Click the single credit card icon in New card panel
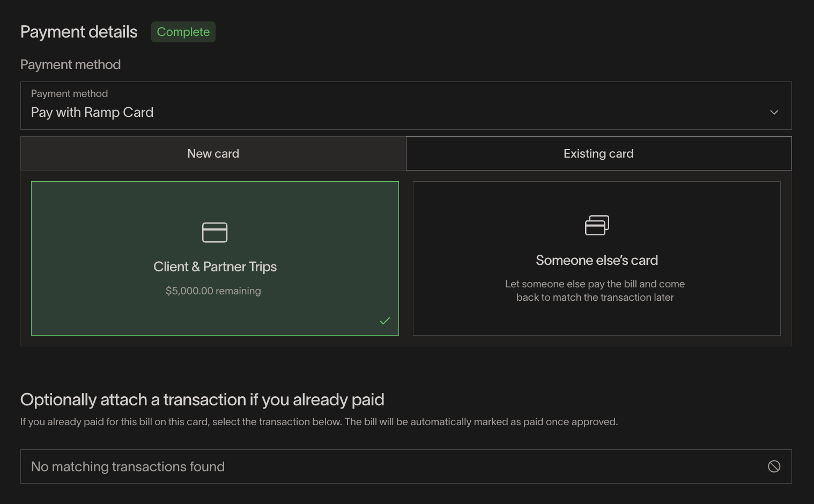This screenshot has height=504, width=814. [214, 232]
